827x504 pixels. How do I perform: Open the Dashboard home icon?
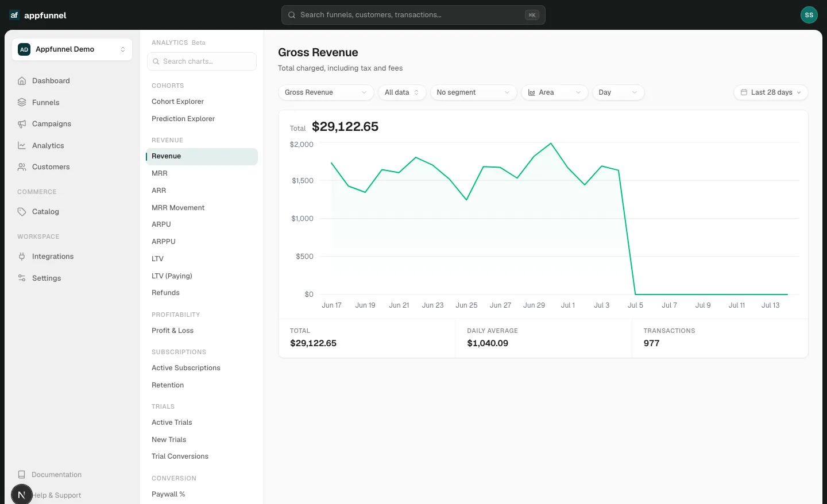(x=22, y=81)
